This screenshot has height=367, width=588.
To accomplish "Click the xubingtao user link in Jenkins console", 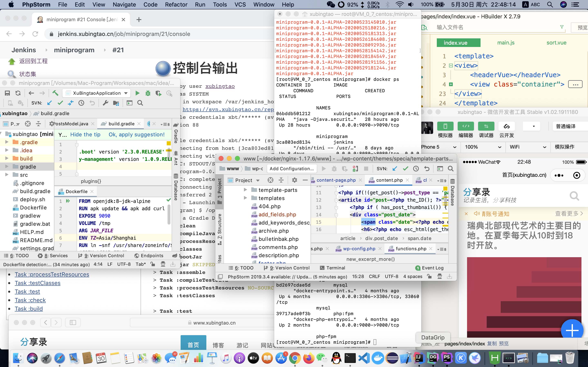I will (220, 86).
